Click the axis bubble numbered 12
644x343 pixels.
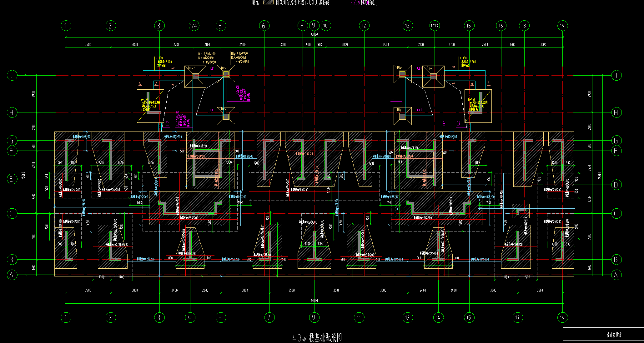(364, 26)
